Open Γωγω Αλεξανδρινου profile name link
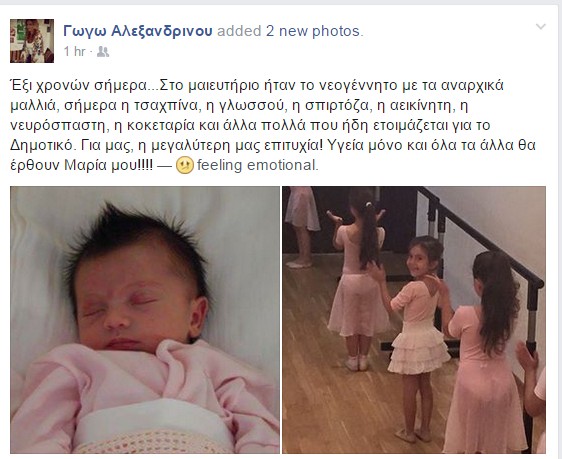The height and width of the screenshot is (459, 562). [x=138, y=31]
